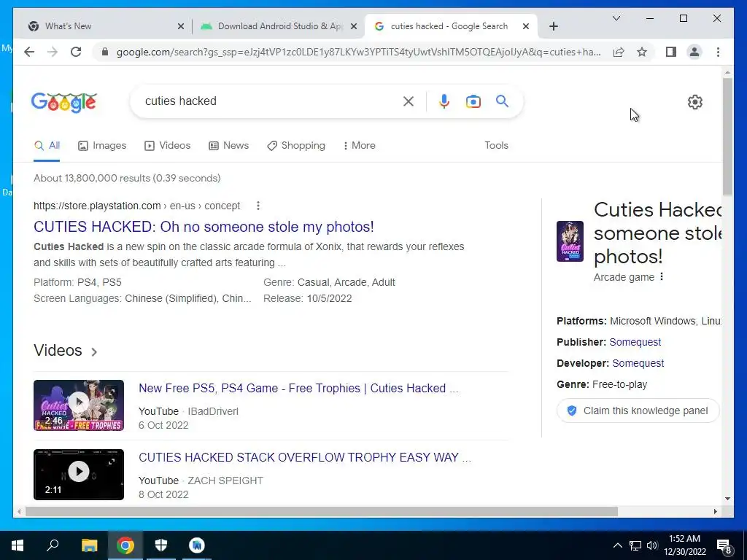
Task: Reload the current page
Action: click(76, 52)
